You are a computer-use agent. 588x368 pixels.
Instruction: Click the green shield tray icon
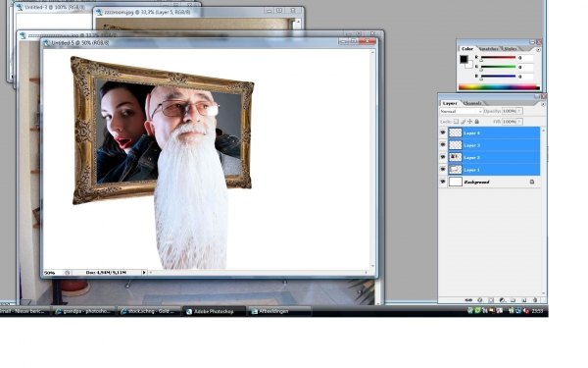[477, 311]
